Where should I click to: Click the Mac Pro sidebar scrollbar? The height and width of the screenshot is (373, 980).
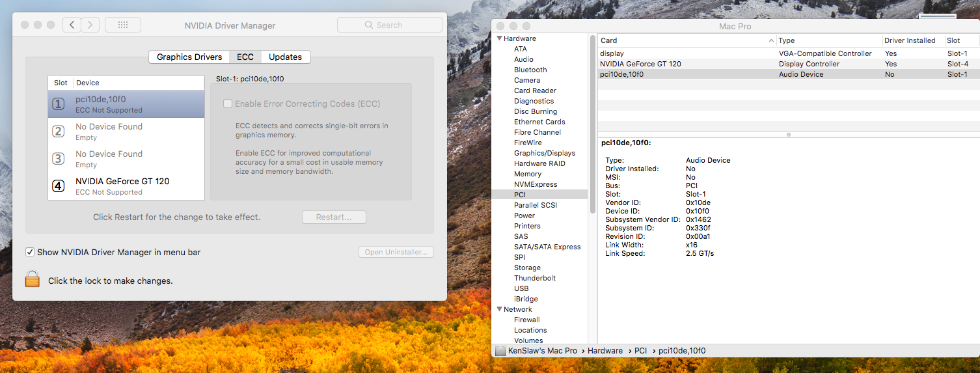tap(592, 124)
